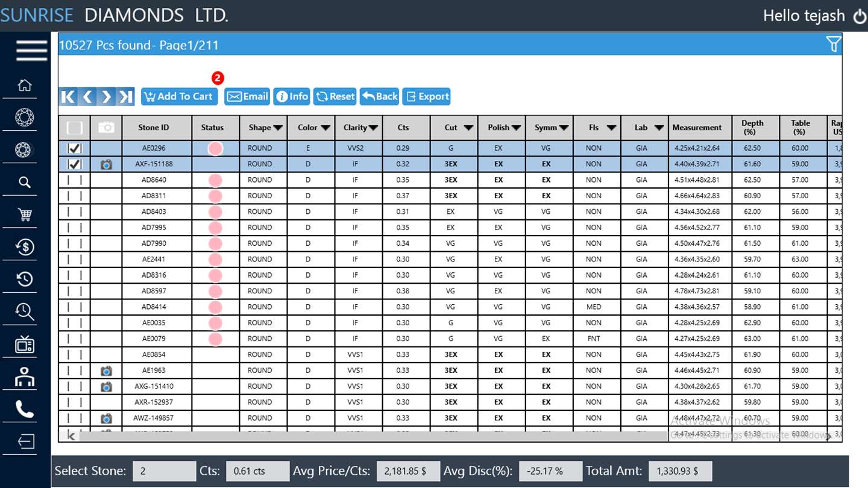868x488 pixels.
Task: Click the Export button
Action: click(x=426, y=96)
